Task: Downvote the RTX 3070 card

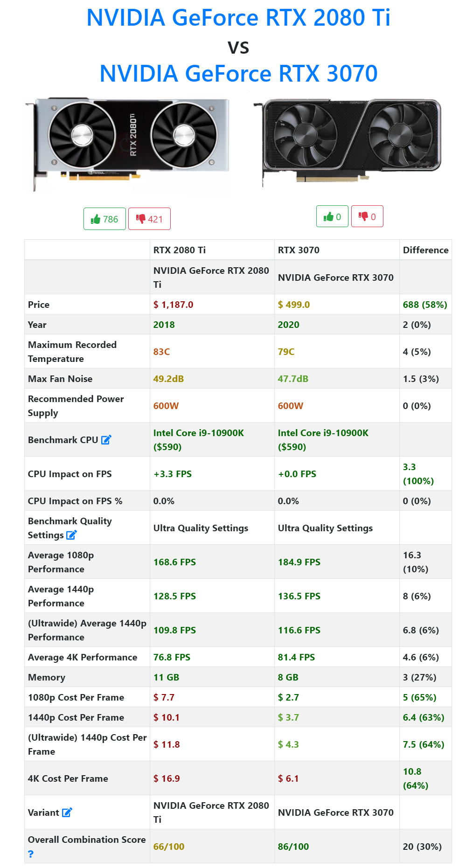Action: click(367, 216)
